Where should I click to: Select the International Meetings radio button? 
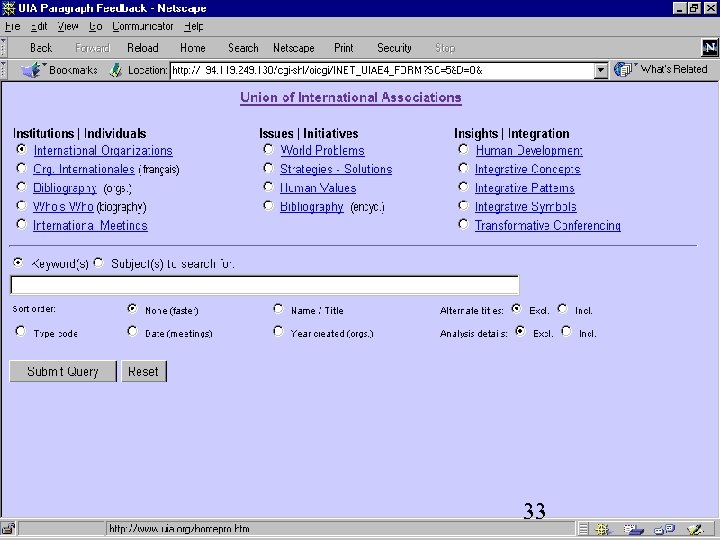tap(21, 224)
